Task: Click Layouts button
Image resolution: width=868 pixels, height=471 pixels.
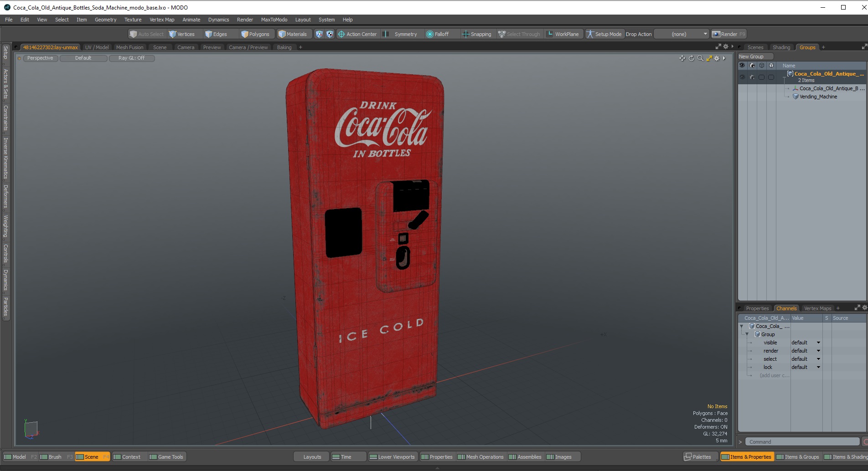Action: pos(312,457)
